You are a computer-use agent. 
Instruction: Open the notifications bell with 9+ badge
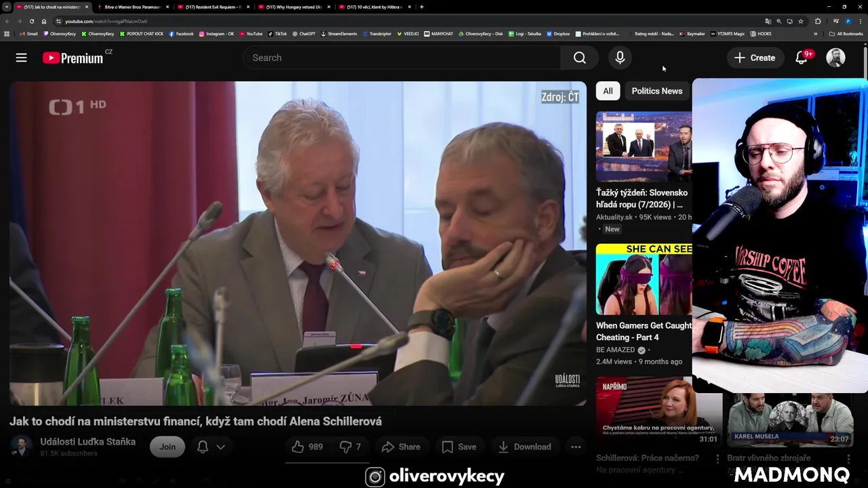coord(802,58)
